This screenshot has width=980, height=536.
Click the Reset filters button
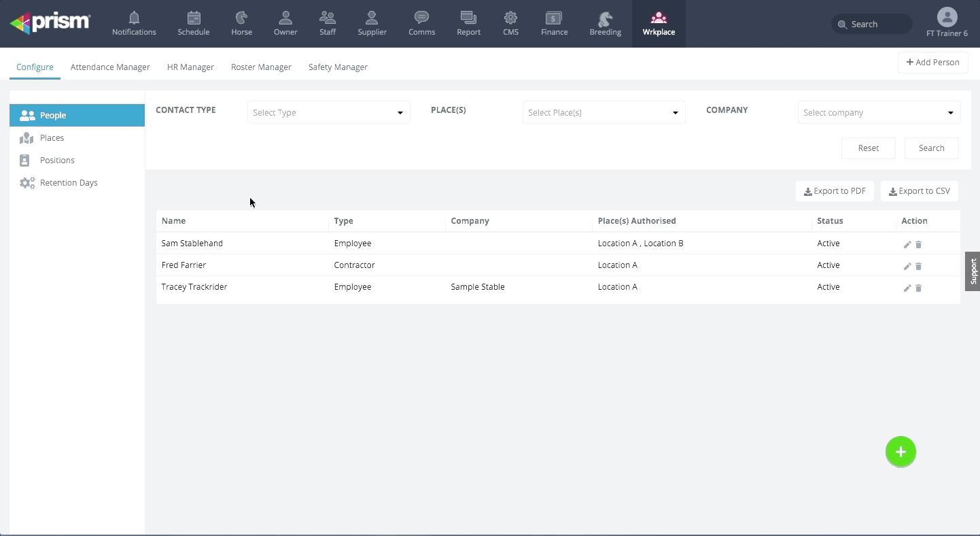coord(868,148)
